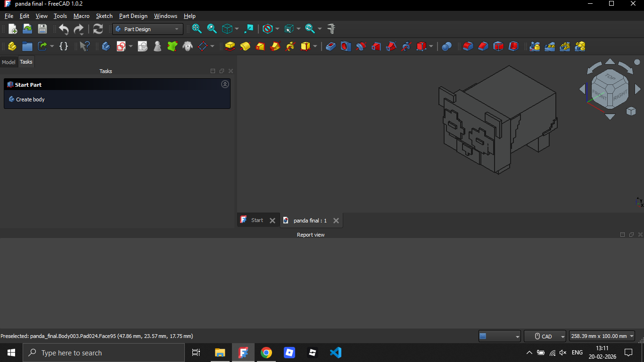Select the Subtractive Loft tool
This screenshot has width=644, height=362.
[376, 46]
